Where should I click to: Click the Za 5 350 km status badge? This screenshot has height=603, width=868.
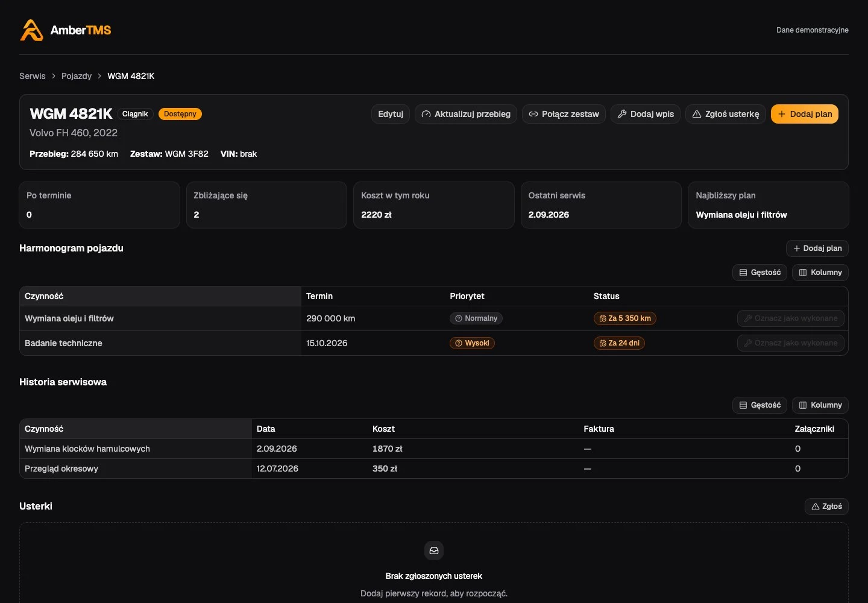click(625, 318)
